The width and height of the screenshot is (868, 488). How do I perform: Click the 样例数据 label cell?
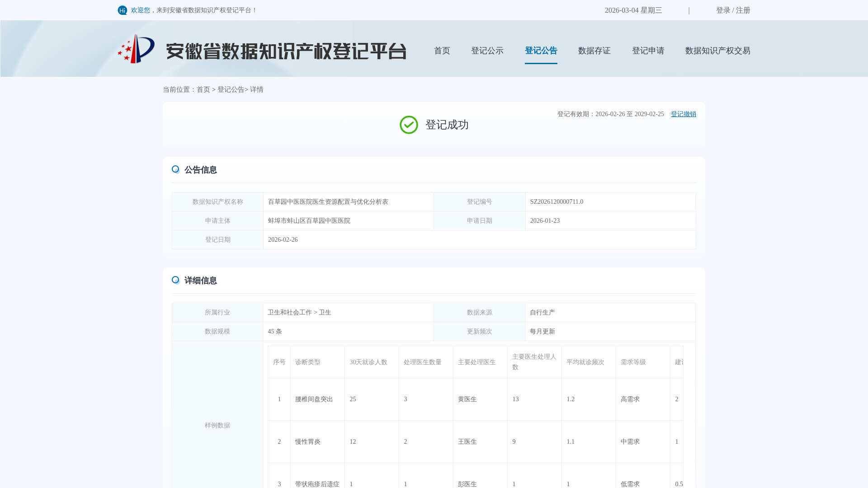point(217,426)
